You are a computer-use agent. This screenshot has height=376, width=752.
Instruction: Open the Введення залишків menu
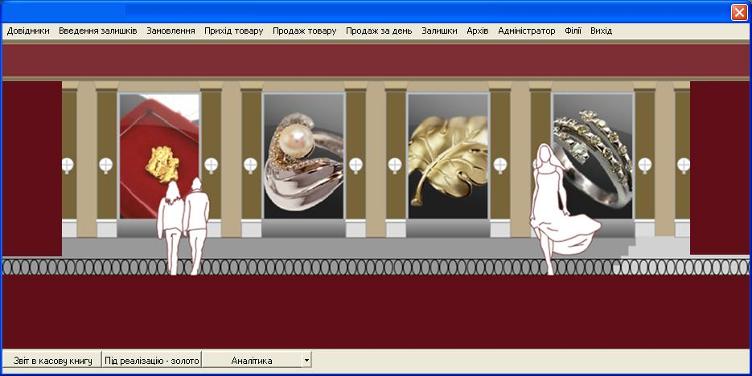click(x=98, y=31)
